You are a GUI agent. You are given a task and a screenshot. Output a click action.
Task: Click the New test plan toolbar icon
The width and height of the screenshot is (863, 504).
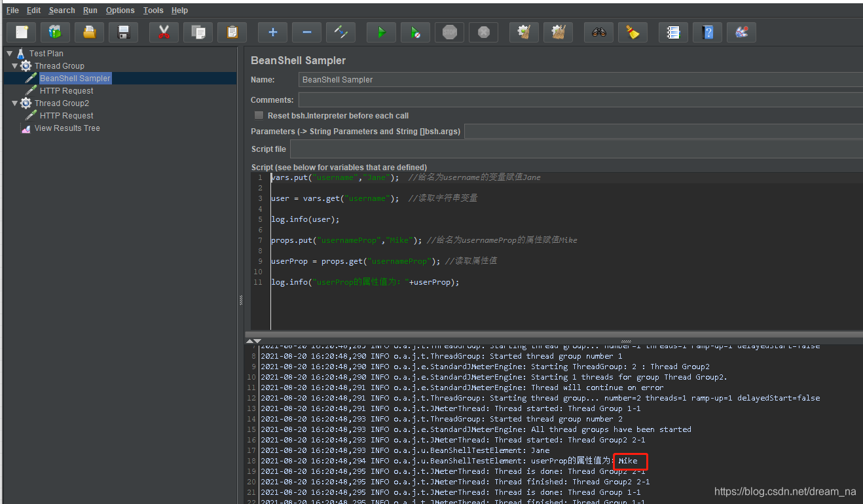[22, 32]
